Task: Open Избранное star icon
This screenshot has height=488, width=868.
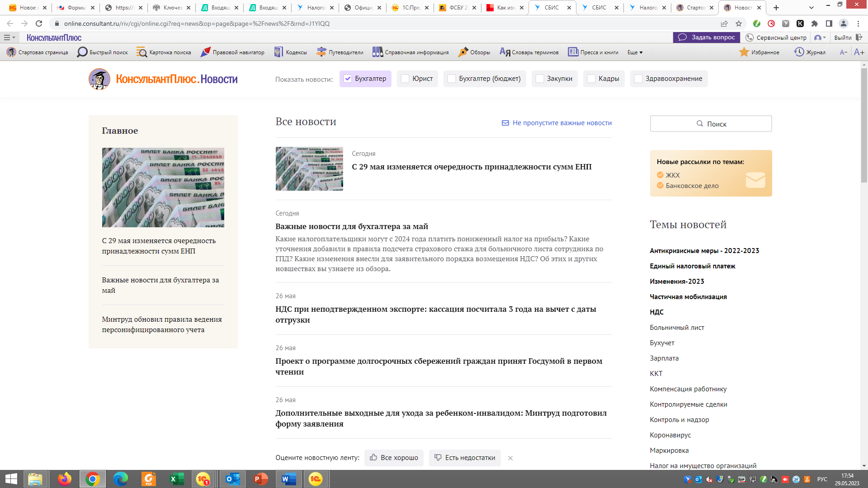Action: click(744, 52)
